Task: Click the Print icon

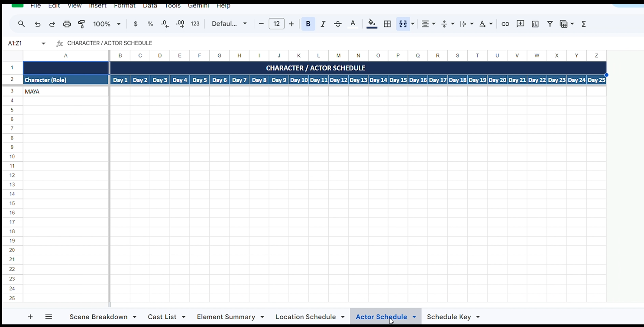Action: point(67,24)
